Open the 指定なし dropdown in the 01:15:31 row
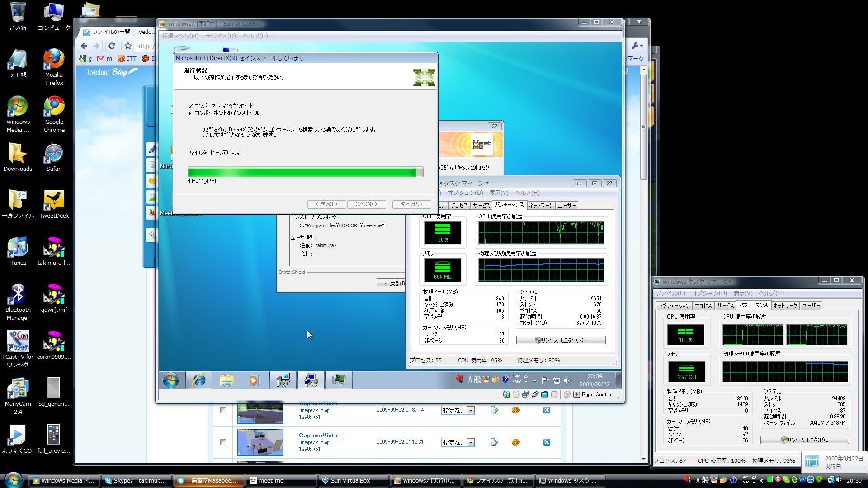The width and height of the screenshot is (868, 488). (x=458, y=442)
